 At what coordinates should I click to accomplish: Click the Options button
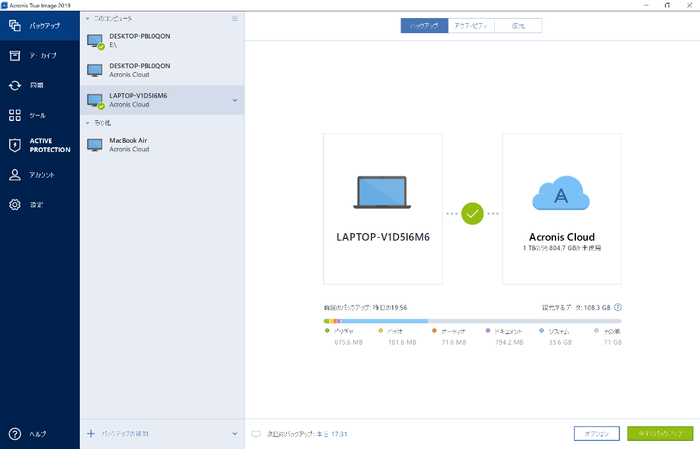[597, 433]
